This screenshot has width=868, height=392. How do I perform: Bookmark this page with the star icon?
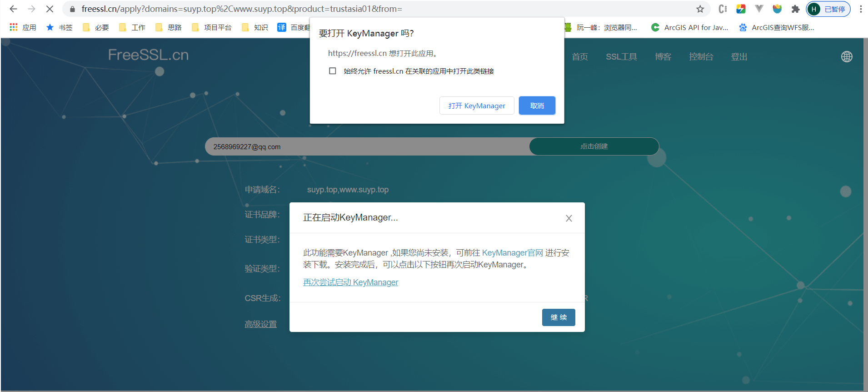[700, 9]
